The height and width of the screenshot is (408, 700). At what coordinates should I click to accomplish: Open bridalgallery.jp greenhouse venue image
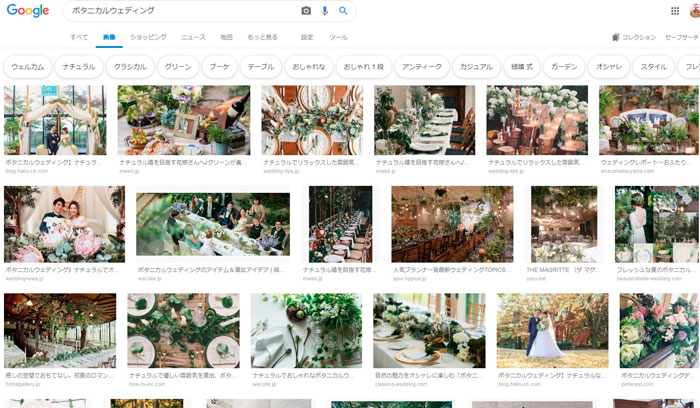[x=60, y=331]
